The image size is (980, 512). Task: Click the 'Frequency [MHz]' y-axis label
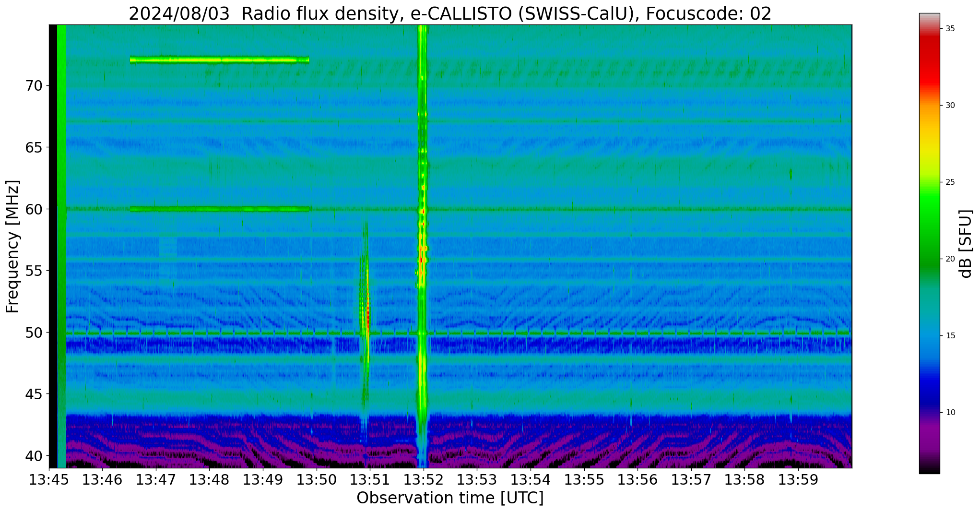[12, 247]
